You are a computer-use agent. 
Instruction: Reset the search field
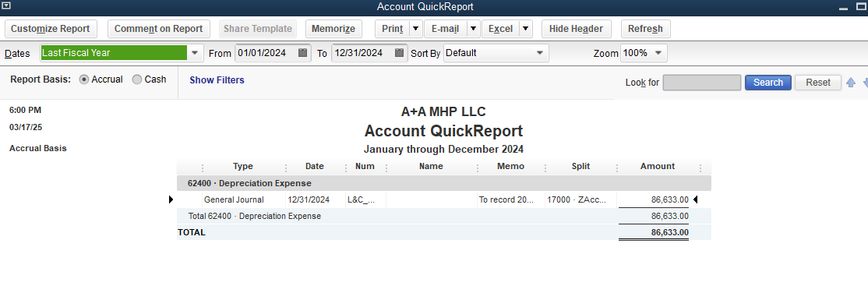817,83
